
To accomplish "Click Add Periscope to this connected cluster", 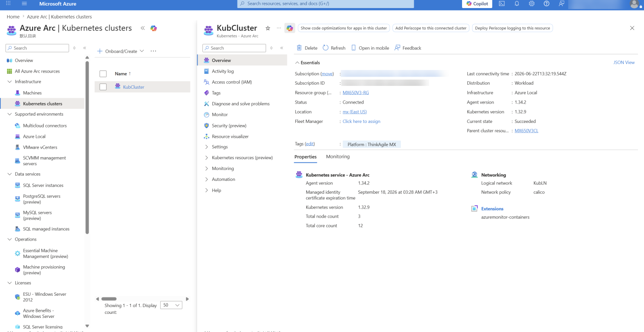I will coord(431,28).
